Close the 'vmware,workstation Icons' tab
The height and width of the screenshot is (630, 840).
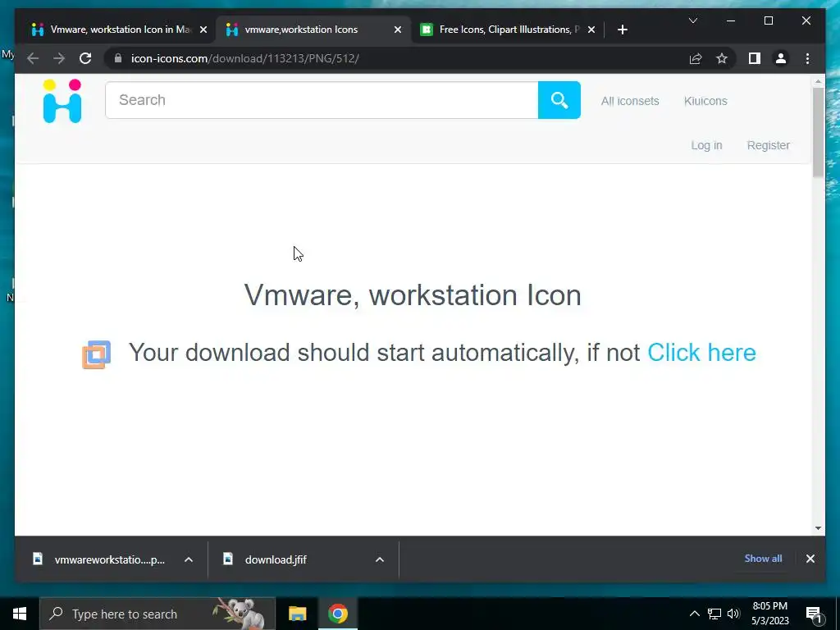pyautogui.click(x=398, y=30)
